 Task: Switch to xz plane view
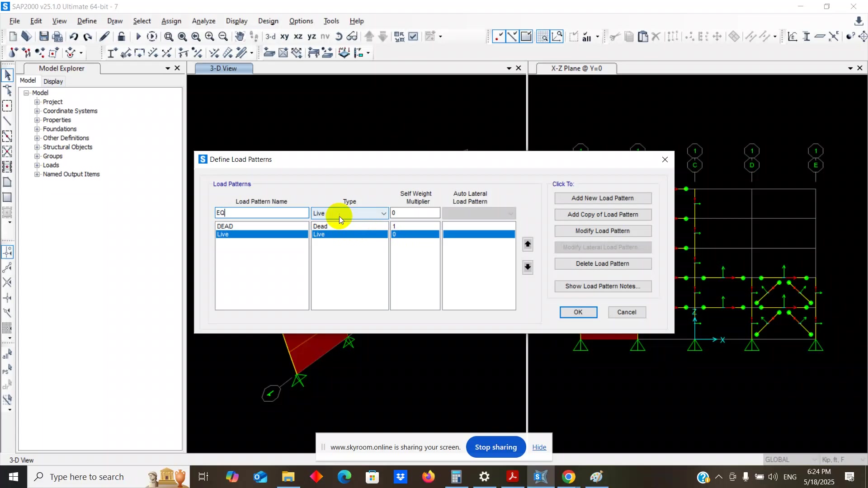pyautogui.click(x=298, y=37)
